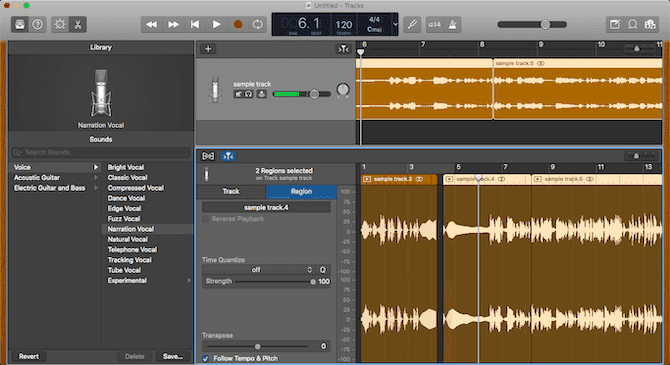Click the Search Sounds field
Viewport: 670px width, 365px height.
click(101, 152)
